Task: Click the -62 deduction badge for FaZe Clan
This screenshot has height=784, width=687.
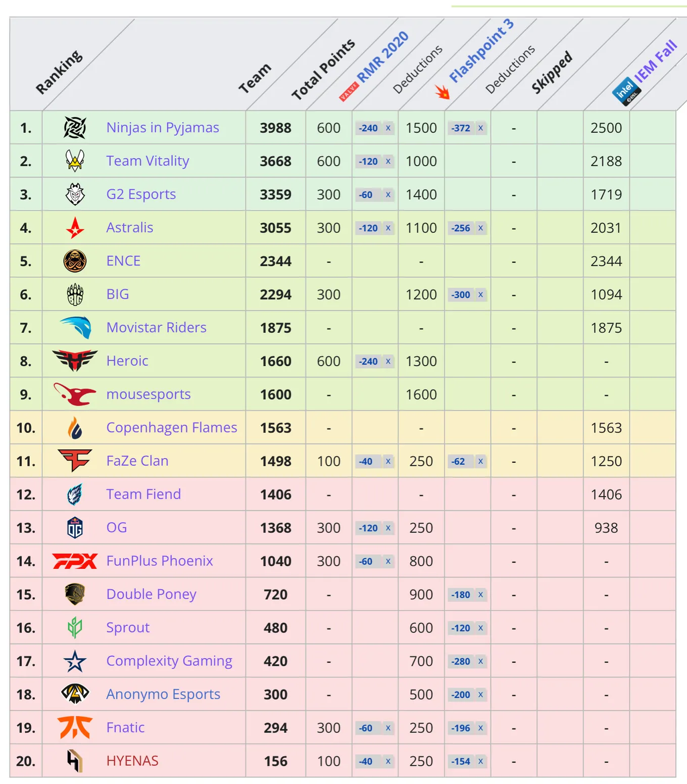Action: click(x=467, y=461)
